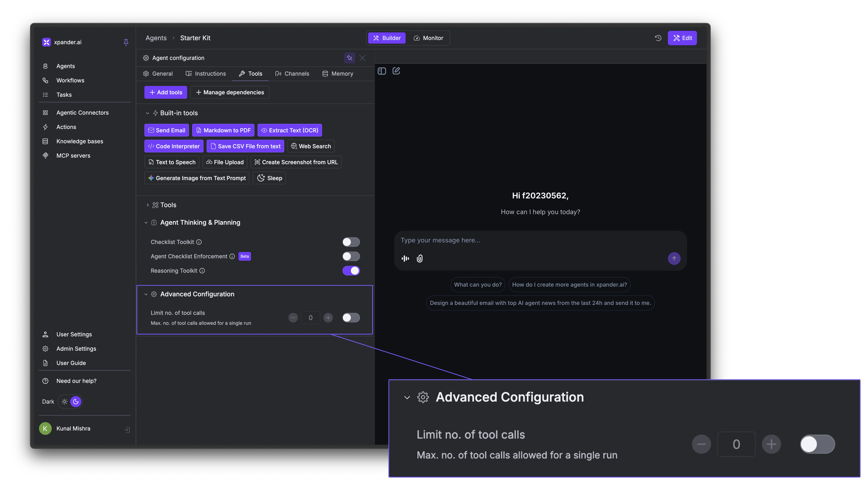Enable Agent Checklist Enforcement
Viewport: 868px width, 486px height.
click(351, 256)
